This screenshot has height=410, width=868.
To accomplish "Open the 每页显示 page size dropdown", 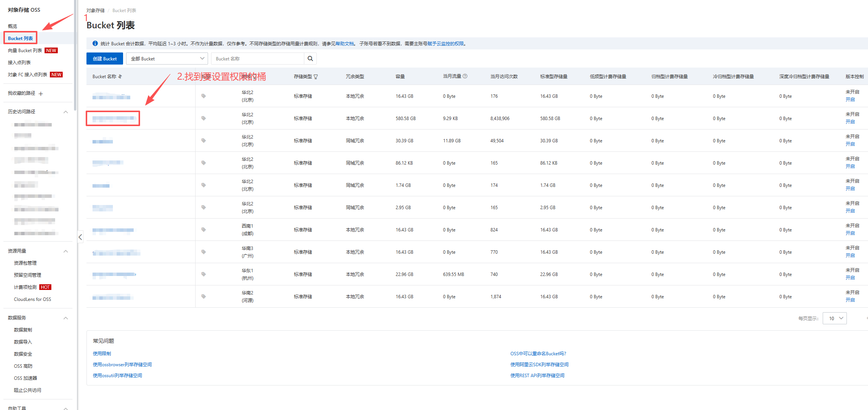I will [x=834, y=318].
